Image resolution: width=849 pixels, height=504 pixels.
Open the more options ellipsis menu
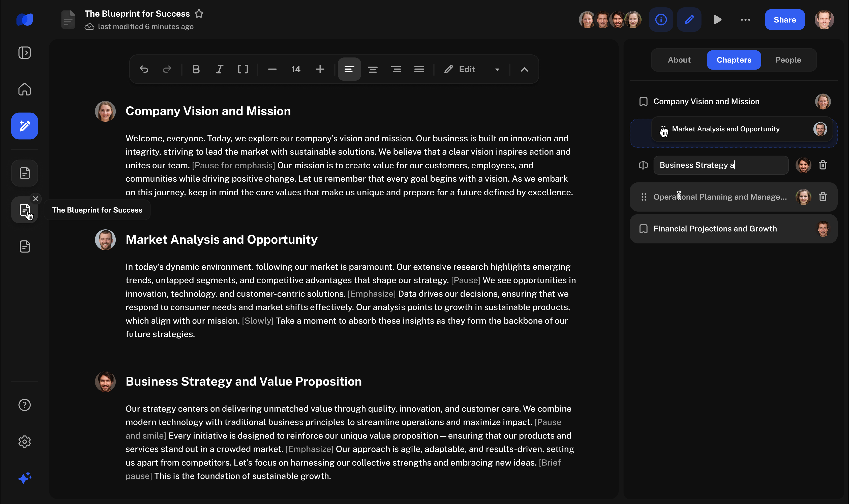[x=745, y=20]
